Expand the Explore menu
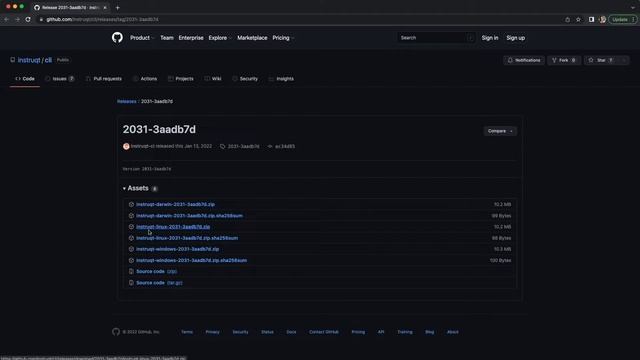The image size is (640, 360). tap(220, 38)
